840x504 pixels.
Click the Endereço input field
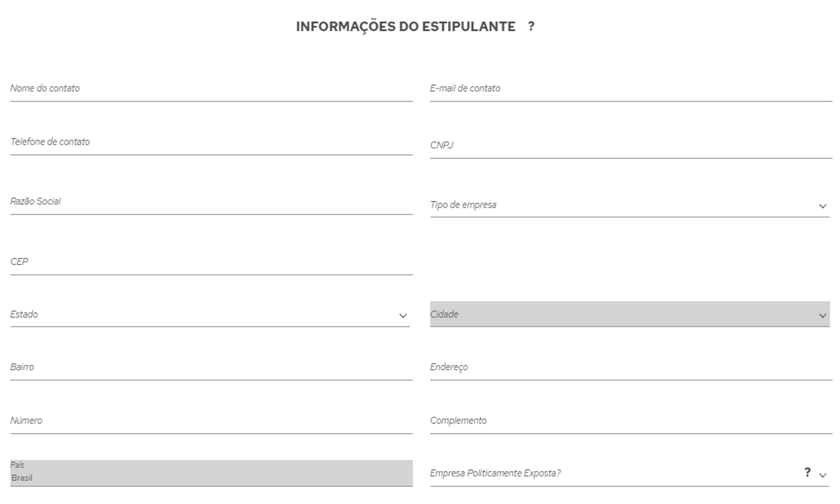631,368
